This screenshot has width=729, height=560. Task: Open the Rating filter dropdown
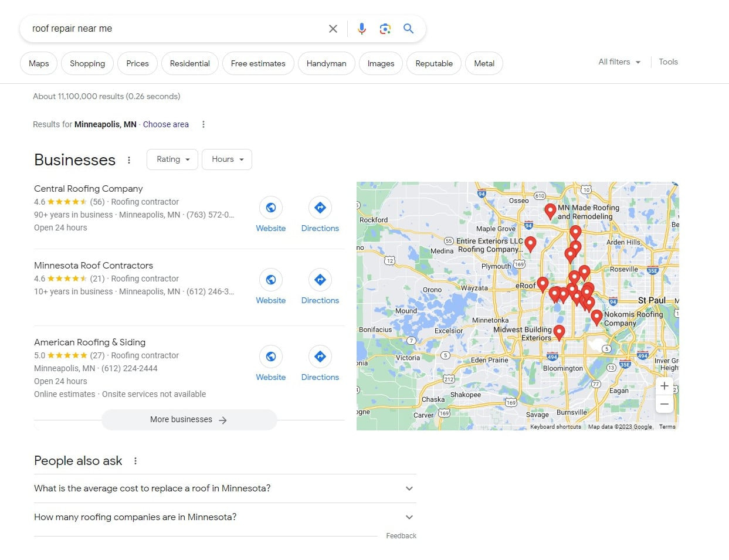coord(173,159)
